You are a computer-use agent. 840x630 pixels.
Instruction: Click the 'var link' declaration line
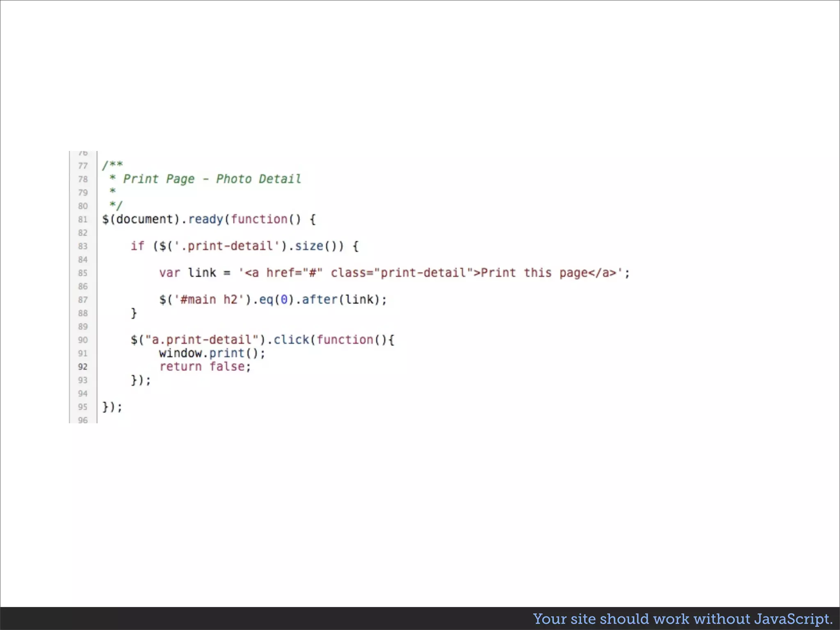tap(395, 273)
